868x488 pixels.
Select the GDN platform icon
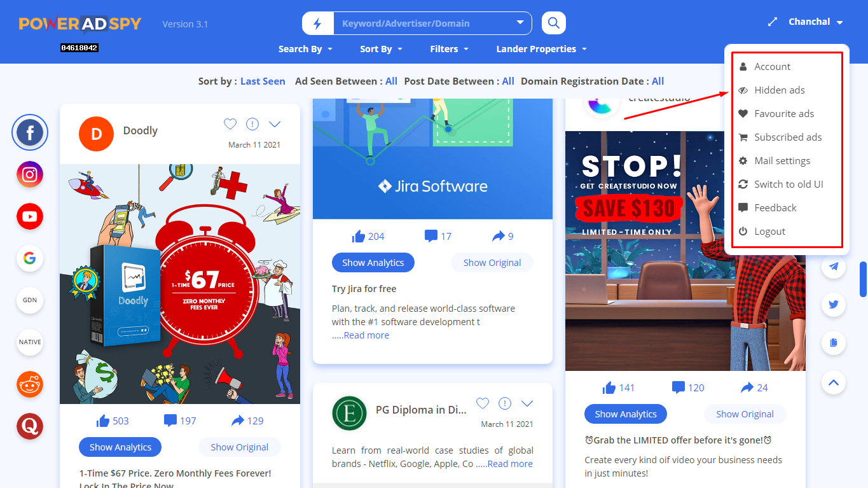(x=30, y=300)
